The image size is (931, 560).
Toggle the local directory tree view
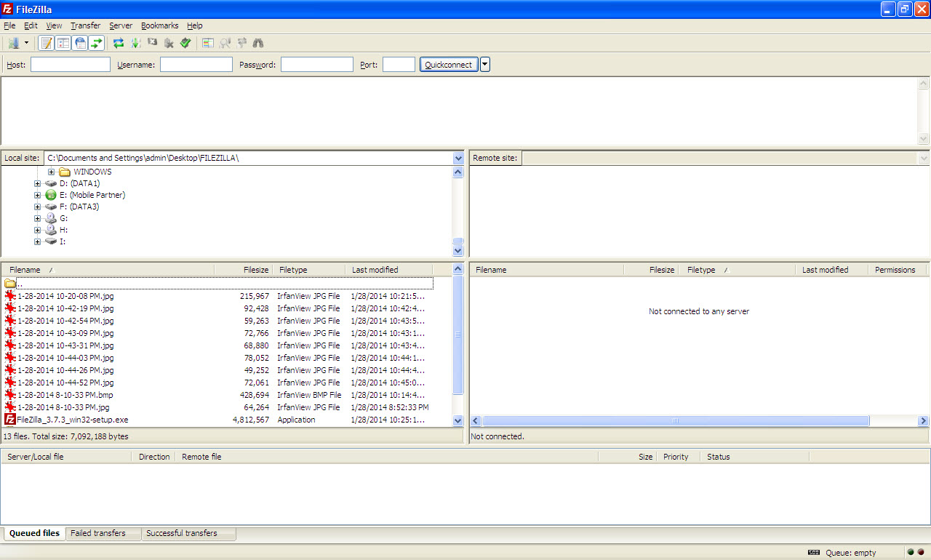tap(63, 44)
